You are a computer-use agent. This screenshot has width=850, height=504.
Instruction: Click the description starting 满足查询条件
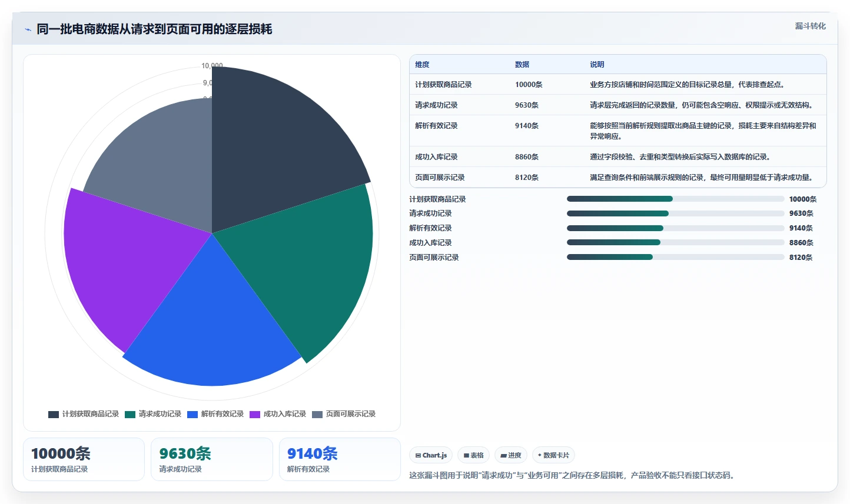[x=702, y=178]
